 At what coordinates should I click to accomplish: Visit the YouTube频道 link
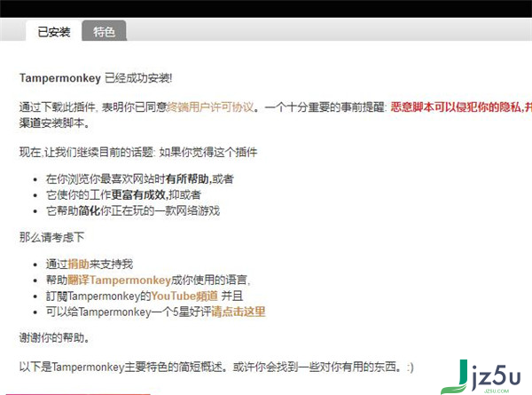[x=184, y=296]
